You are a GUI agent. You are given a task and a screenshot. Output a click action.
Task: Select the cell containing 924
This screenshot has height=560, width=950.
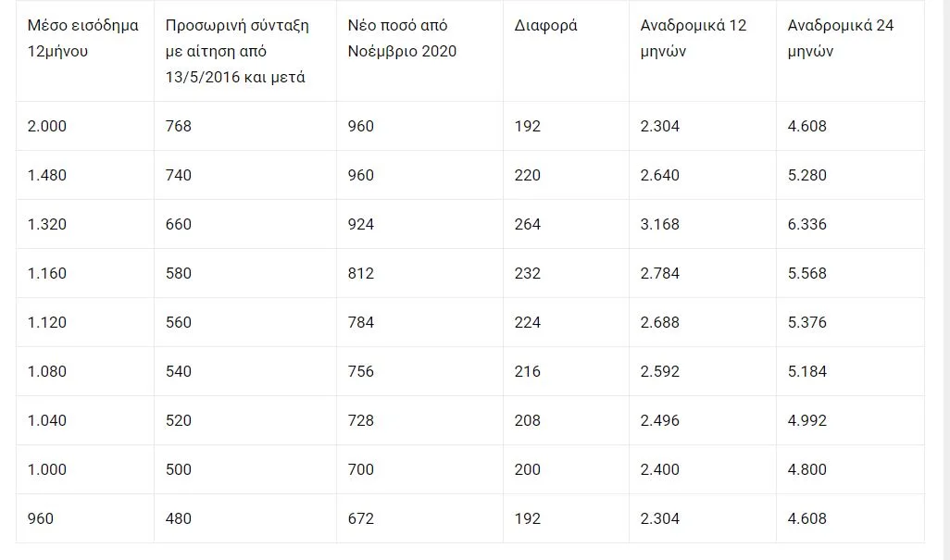pos(361,224)
